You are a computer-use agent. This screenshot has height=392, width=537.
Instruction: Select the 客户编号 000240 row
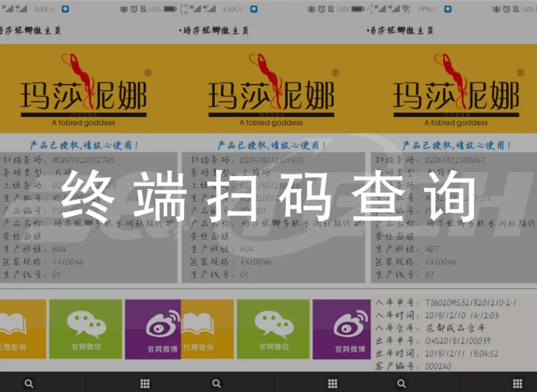[x=413, y=366]
